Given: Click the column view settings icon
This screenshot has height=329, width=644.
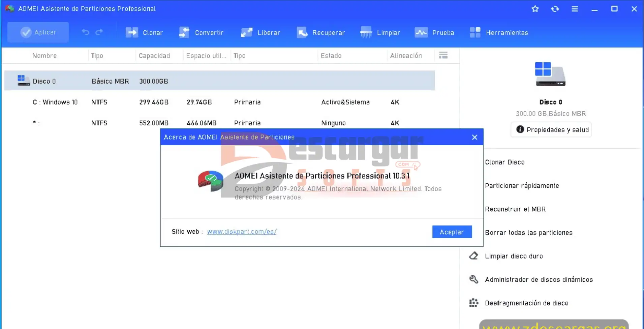Looking at the screenshot, I should tap(443, 55).
